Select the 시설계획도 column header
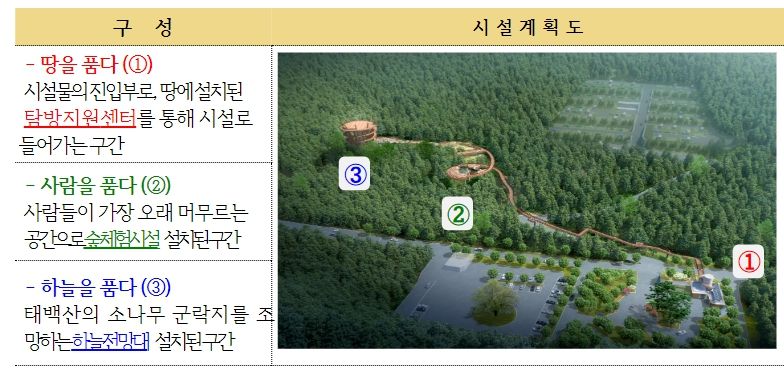The image size is (784, 374). 528,27
